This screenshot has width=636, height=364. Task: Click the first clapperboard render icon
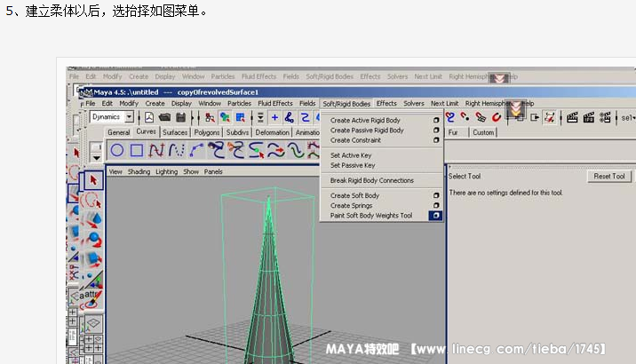573,117
